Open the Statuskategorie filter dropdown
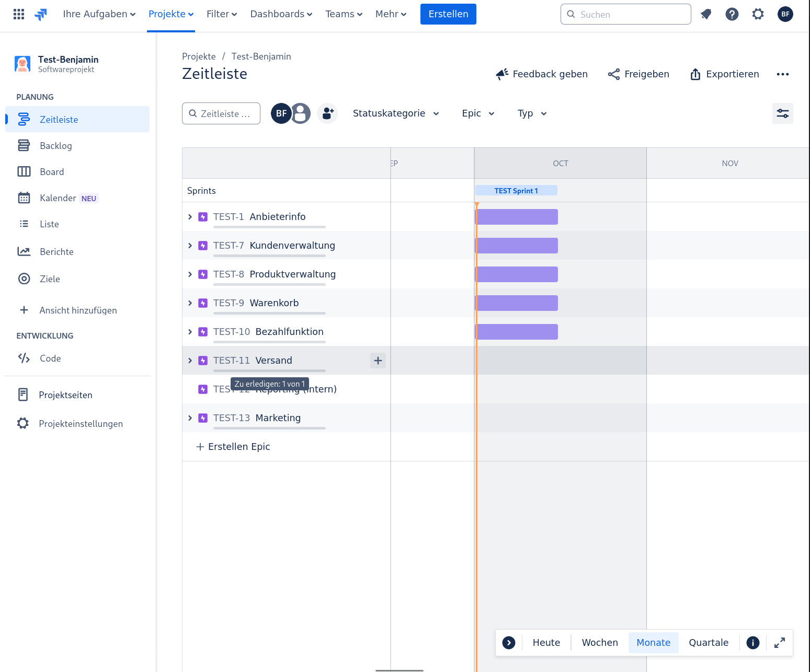The height and width of the screenshot is (672, 810). coord(396,113)
